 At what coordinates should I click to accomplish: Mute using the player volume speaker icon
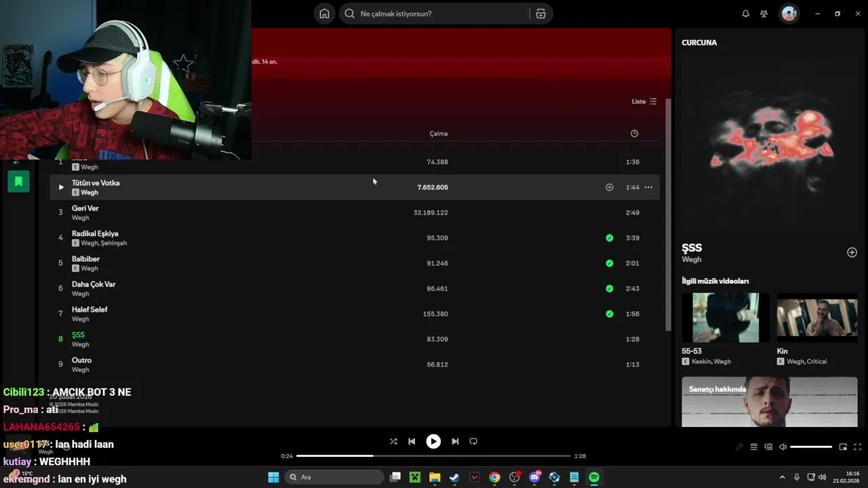pos(783,447)
